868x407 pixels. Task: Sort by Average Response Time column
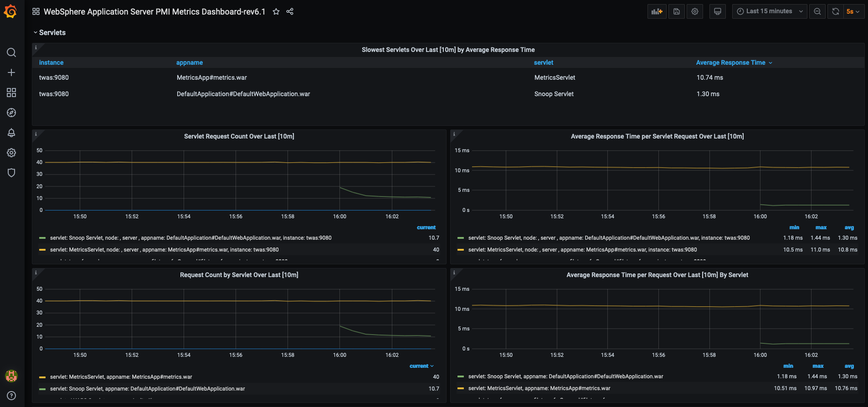click(734, 62)
